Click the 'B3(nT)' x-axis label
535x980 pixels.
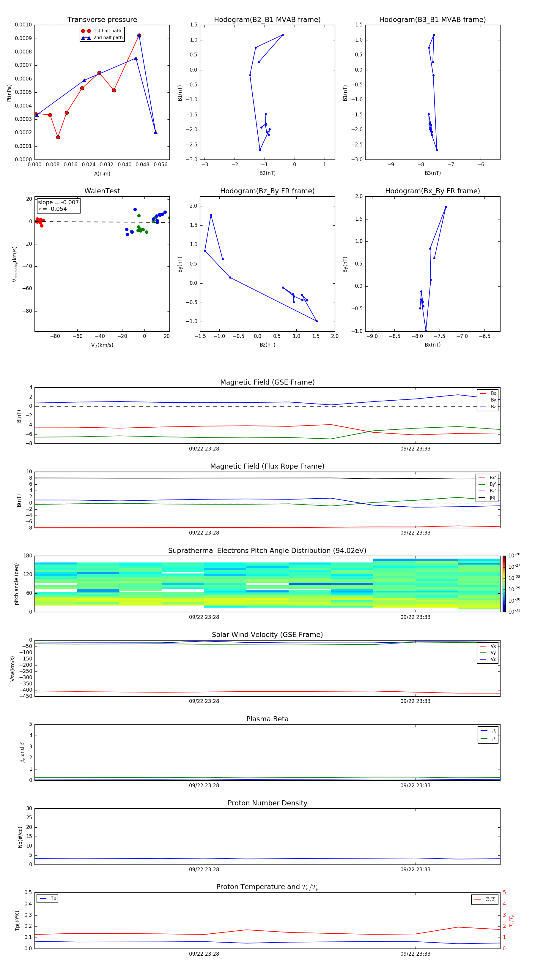(x=432, y=173)
